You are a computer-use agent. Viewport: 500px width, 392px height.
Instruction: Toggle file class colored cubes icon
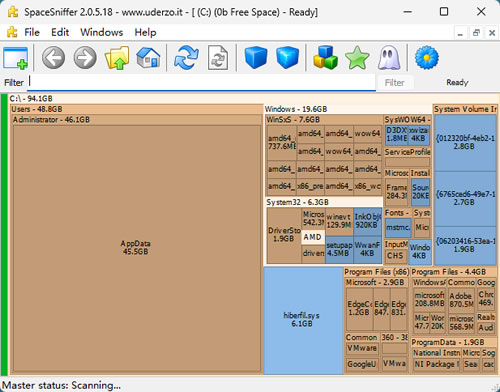click(x=325, y=58)
